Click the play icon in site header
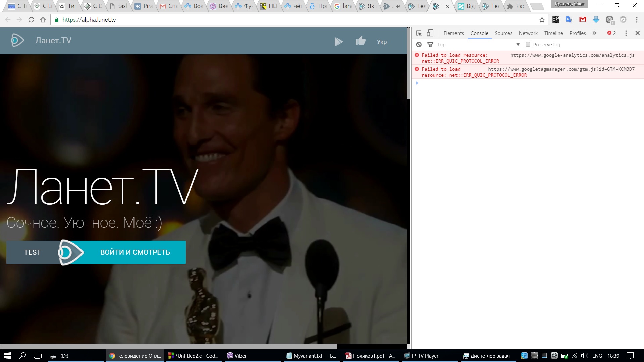The image size is (644, 362). coord(338,42)
